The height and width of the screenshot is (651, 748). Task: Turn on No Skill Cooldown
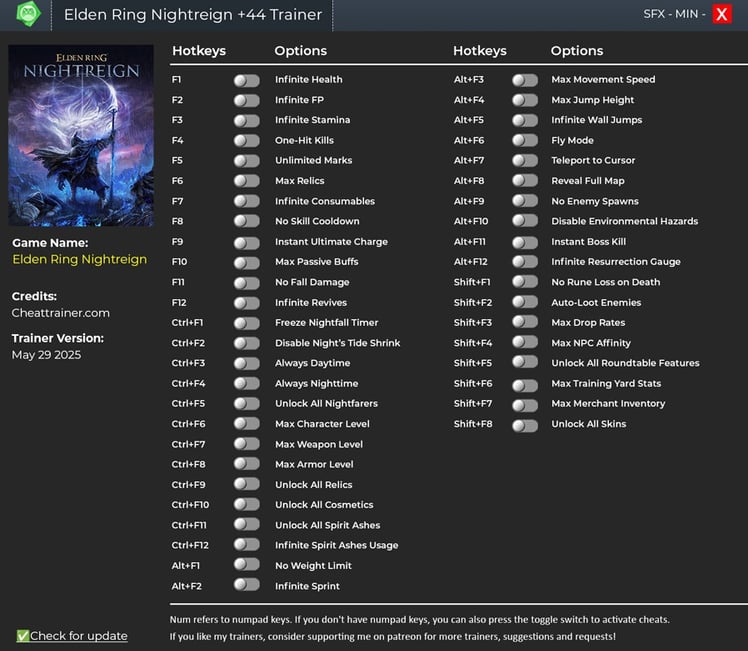[247, 221]
